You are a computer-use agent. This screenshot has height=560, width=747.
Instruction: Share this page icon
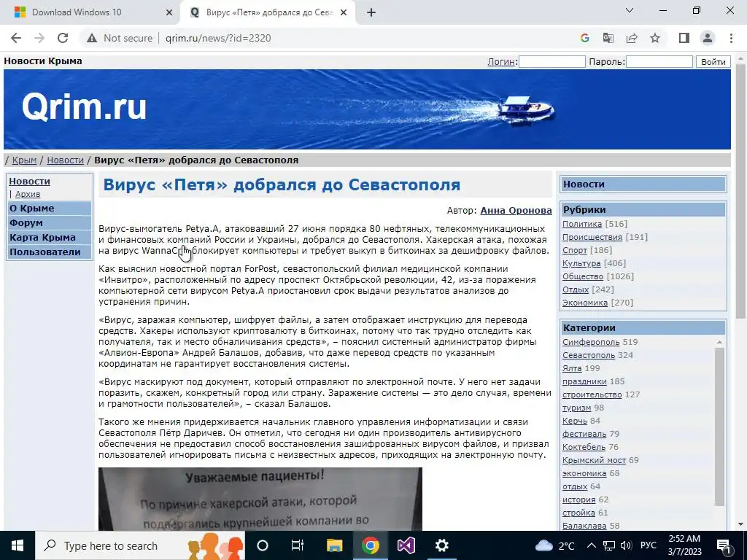632,38
